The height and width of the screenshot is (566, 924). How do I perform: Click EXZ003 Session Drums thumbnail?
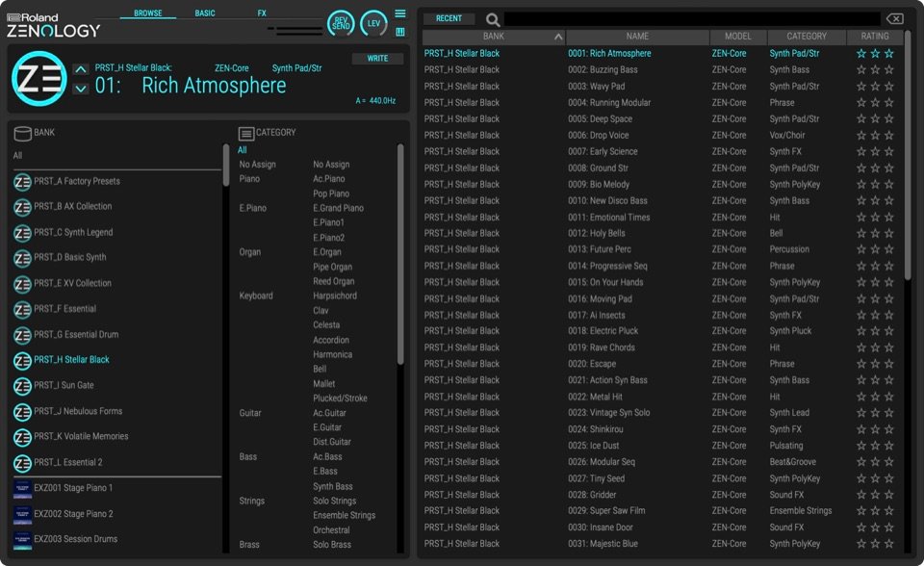click(22, 540)
